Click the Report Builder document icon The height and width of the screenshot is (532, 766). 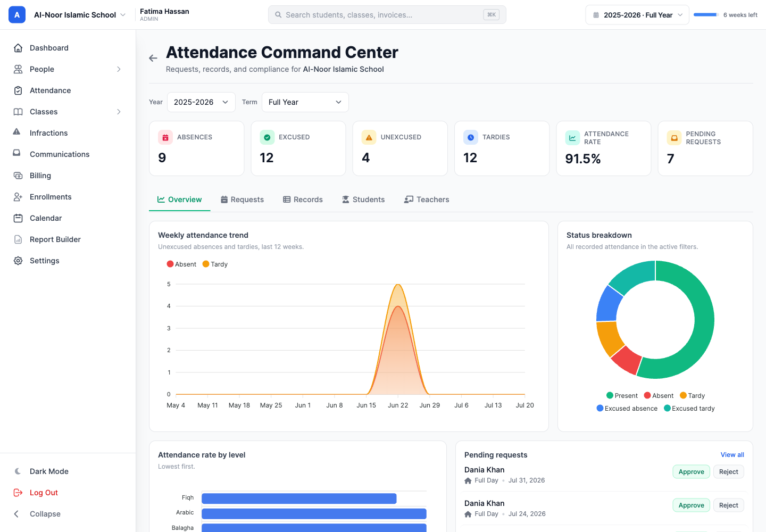[18, 239]
